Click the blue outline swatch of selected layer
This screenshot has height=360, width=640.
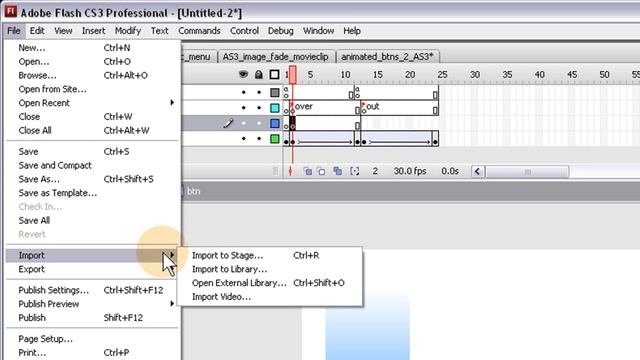275,123
